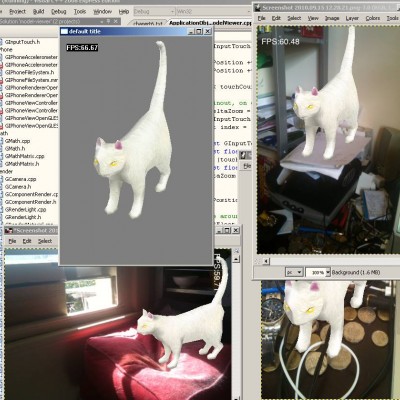Open Edit menu in bottom-left GIMP window

click(27, 241)
